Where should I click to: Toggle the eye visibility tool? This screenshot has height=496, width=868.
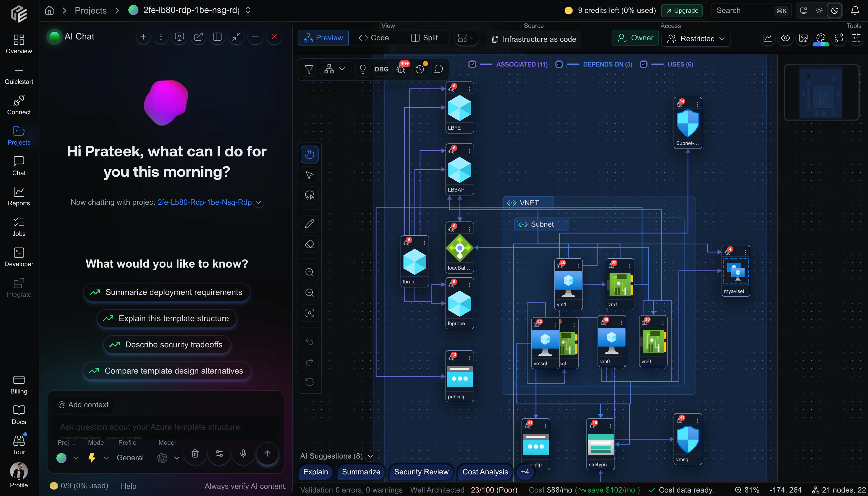coord(785,38)
